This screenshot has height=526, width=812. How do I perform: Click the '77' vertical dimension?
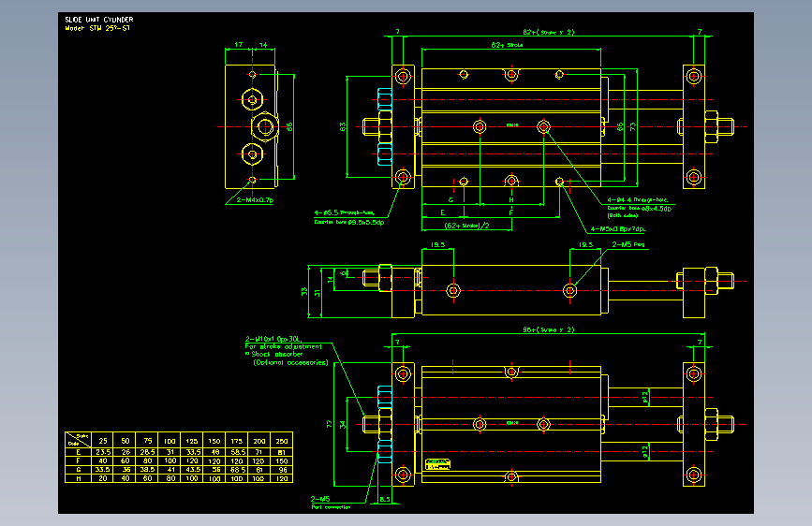pyautogui.click(x=330, y=424)
